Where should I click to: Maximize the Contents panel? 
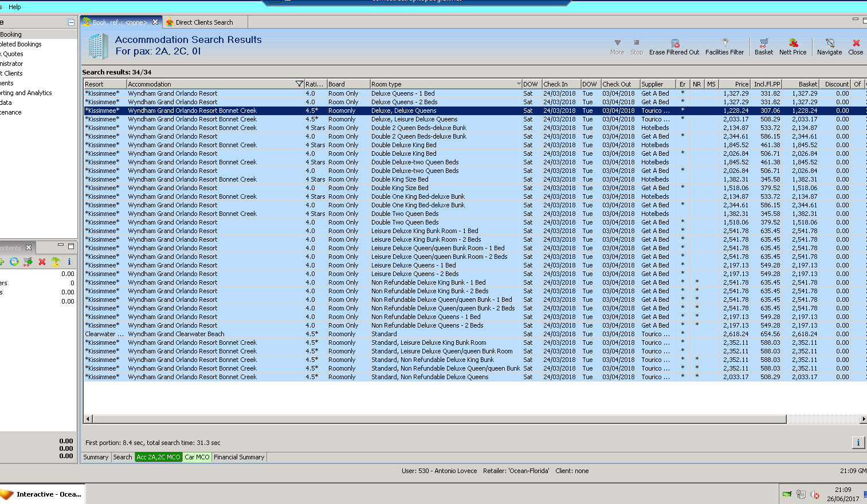click(x=71, y=246)
